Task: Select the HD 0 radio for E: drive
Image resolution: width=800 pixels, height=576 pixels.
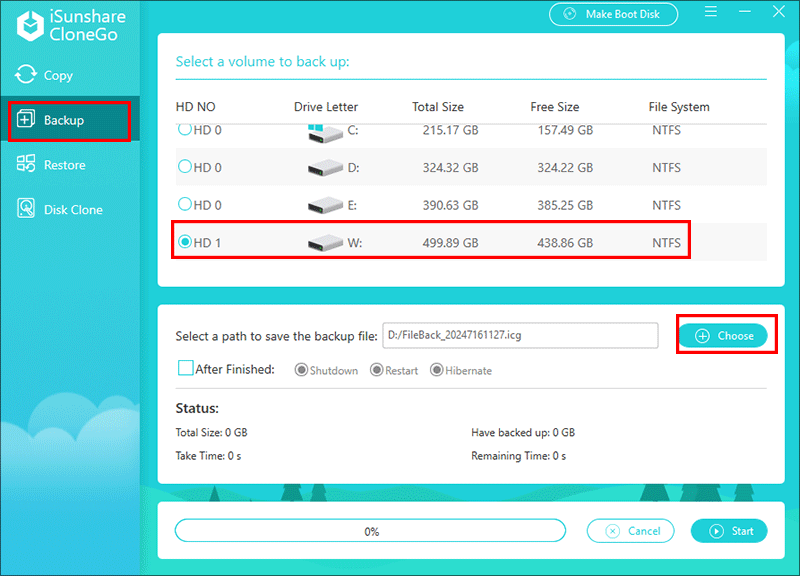Action: click(185, 204)
